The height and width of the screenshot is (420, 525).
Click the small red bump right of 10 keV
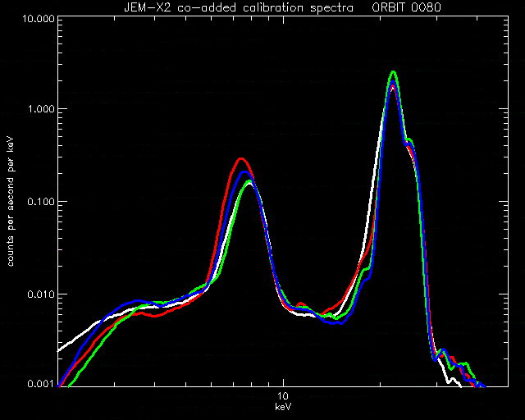(x=301, y=304)
